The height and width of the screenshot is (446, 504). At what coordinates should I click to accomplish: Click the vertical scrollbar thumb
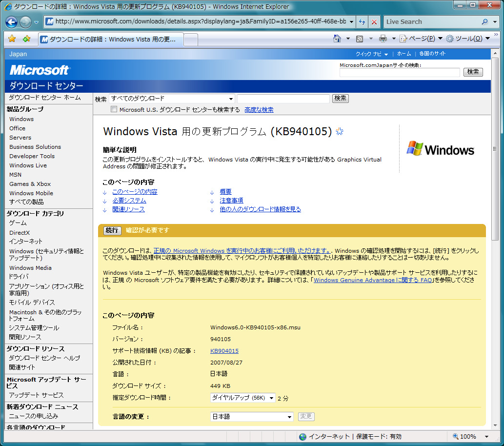pos(495,149)
